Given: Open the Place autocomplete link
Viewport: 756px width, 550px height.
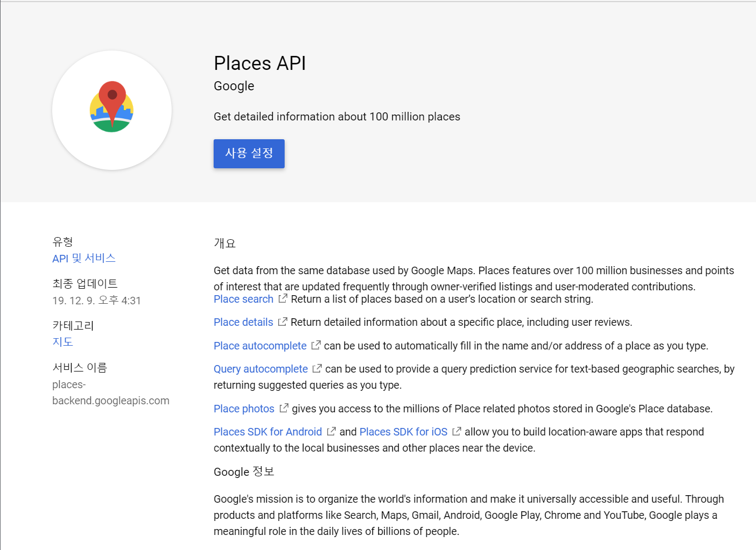Looking at the screenshot, I should point(260,346).
